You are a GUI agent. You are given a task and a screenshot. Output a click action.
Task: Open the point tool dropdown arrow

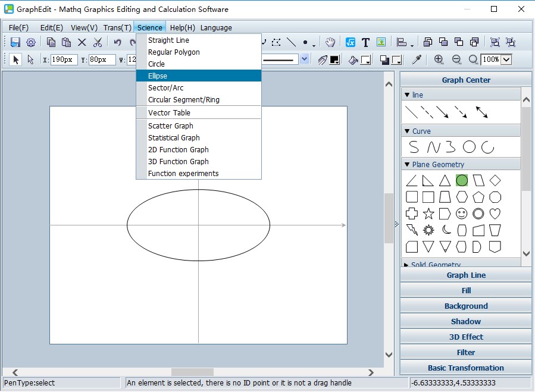click(314, 45)
